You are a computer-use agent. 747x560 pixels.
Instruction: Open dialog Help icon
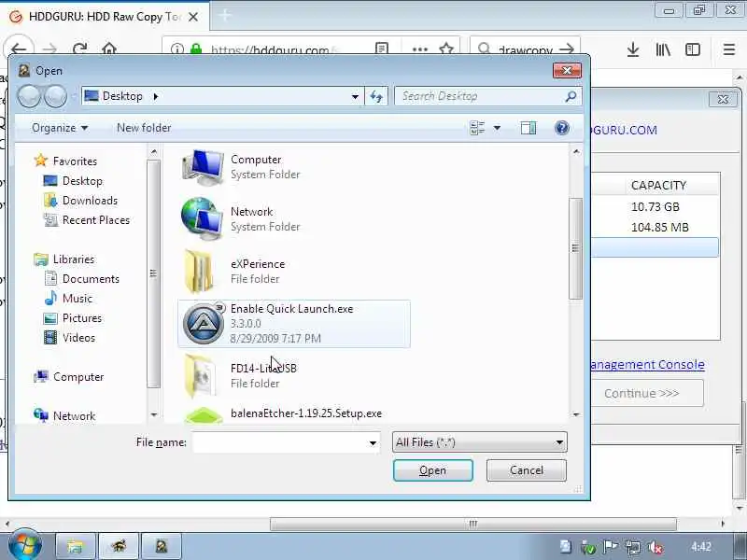click(x=562, y=128)
